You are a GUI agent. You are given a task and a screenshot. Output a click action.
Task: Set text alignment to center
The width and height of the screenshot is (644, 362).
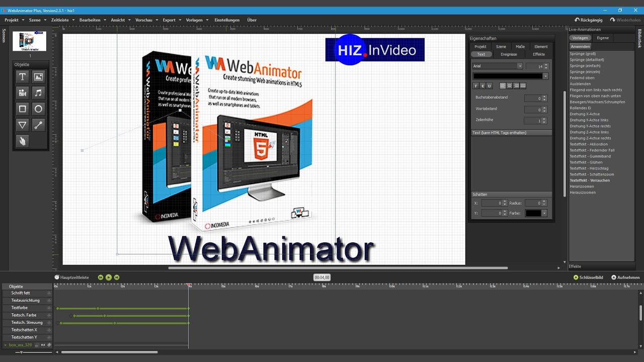point(509,86)
